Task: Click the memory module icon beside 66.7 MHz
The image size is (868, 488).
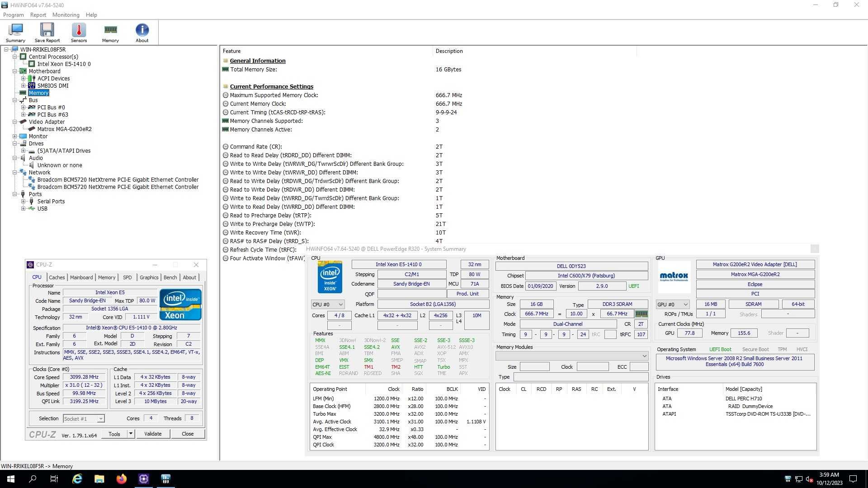Action: click(641, 314)
